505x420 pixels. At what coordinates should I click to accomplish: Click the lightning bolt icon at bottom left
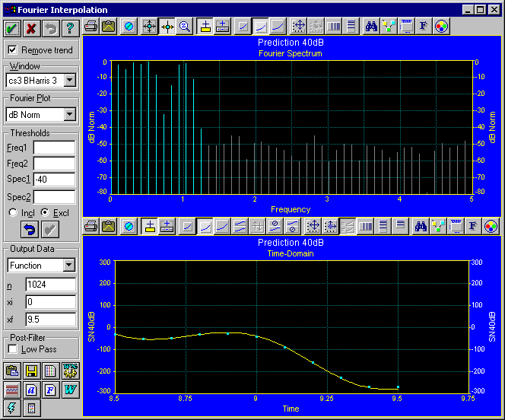tap(11, 408)
